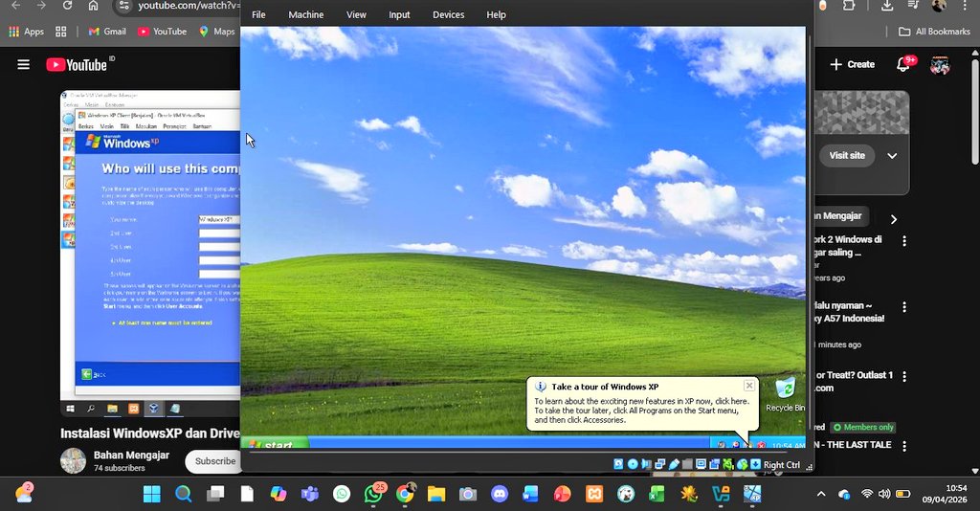Screen dimensions: 980x511
Task: Click VirtualBox optical drive status icon
Action: point(633,464)
